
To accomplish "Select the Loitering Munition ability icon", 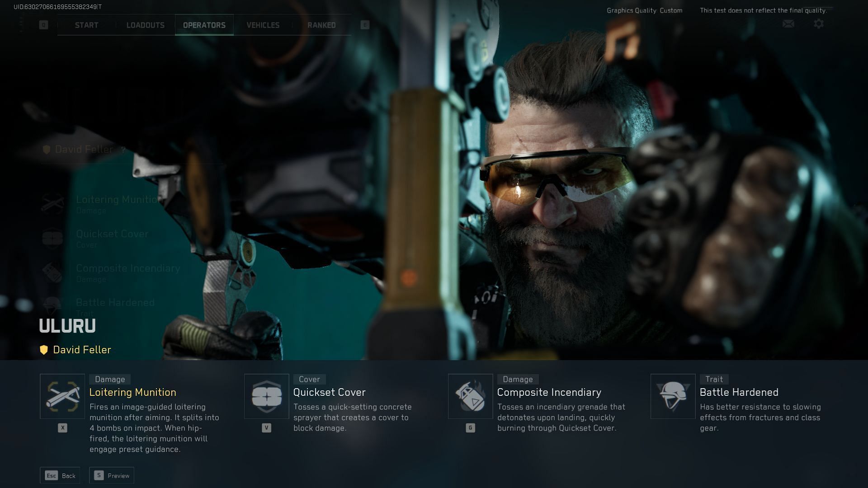I will click(62, 396).
